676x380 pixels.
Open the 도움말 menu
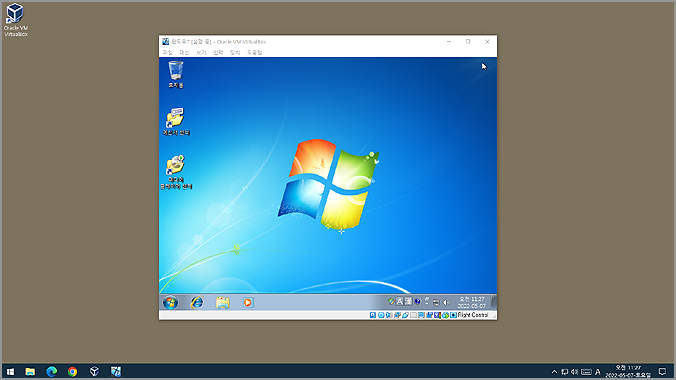(x=254, y=53)
